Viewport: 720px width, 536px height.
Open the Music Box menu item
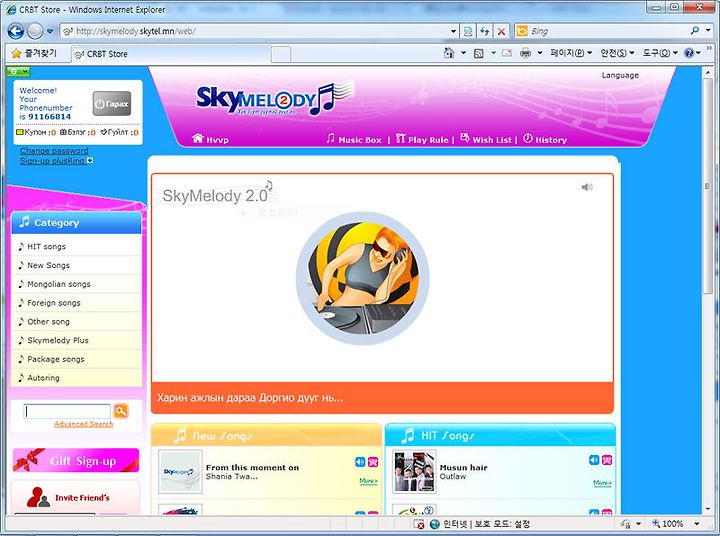pos(354,139)
